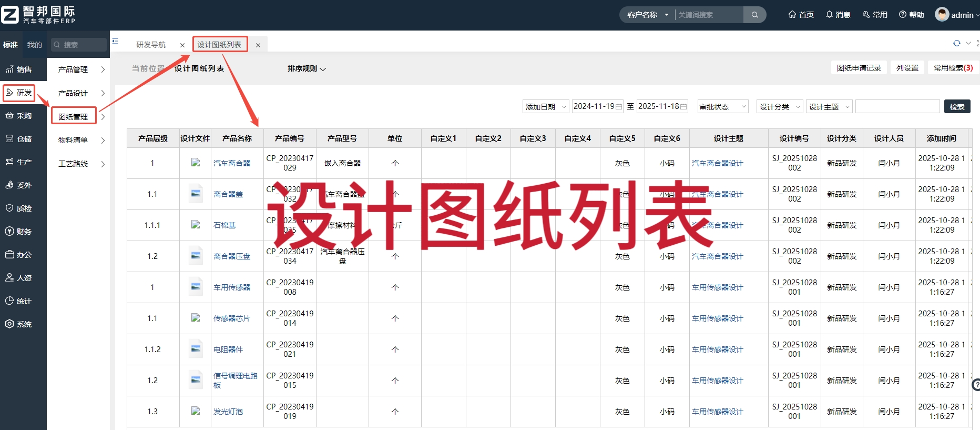Viewport: 980px width, 430px height.
Task: Open 消息 notifications in the top bar
Action: [x=838, y=15]
